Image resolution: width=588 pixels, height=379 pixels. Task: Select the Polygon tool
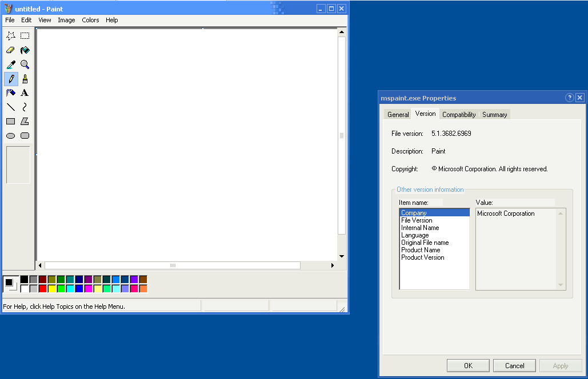(x=25, y=122)
